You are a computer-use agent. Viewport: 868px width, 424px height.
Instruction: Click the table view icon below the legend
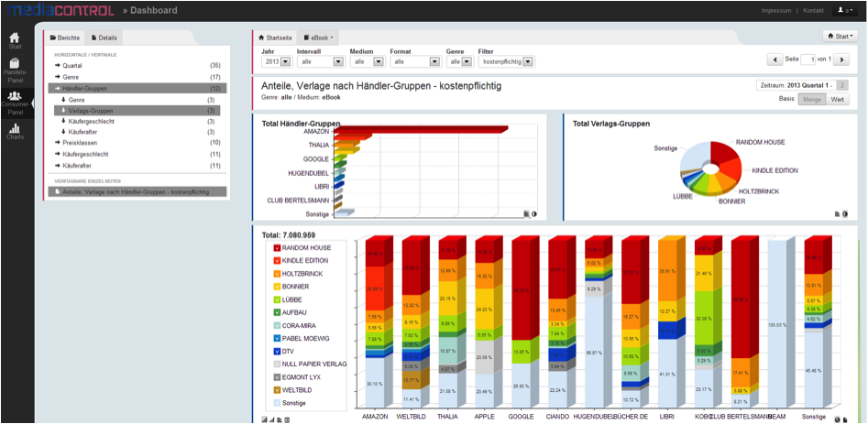(x=287, y=419)
